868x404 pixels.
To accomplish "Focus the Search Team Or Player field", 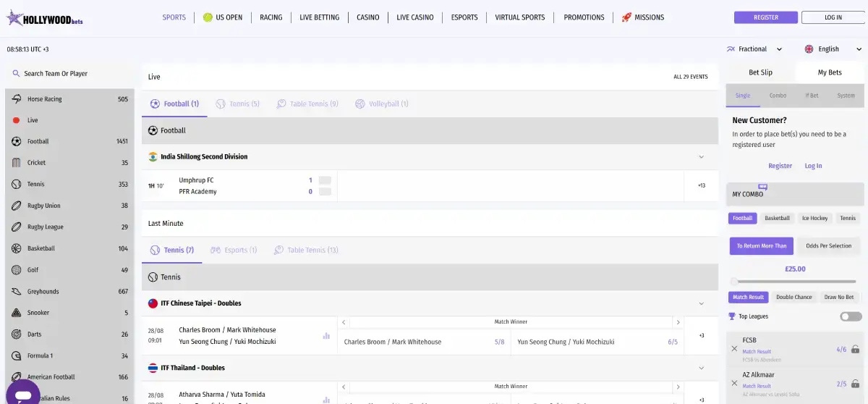I will point(69,74).
